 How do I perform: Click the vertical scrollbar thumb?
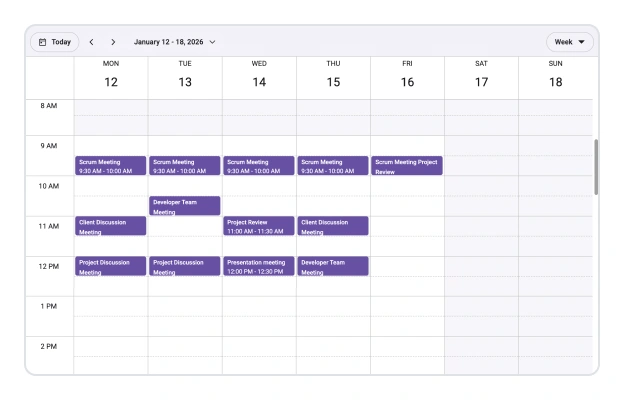pyautogui.click(x=596, y=166)
